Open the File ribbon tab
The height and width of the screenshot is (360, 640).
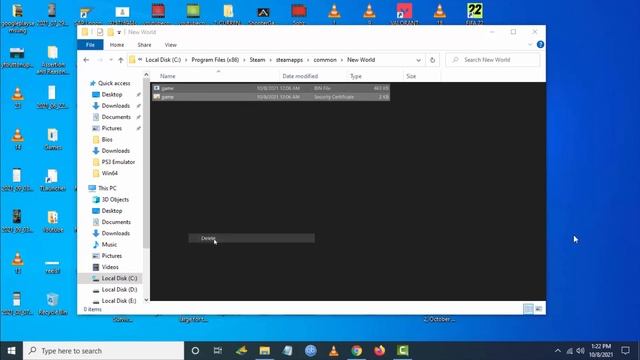(x=90, y=45)
